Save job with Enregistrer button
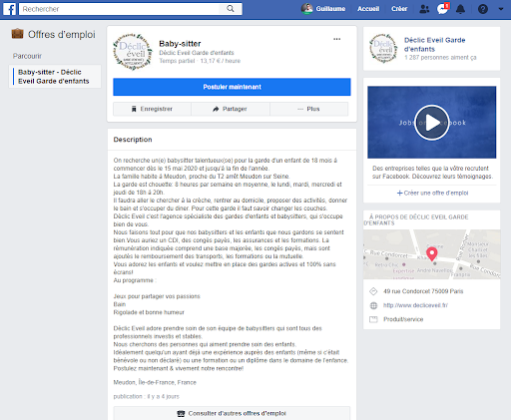This screenshot has height=420, width=511. 152,109
